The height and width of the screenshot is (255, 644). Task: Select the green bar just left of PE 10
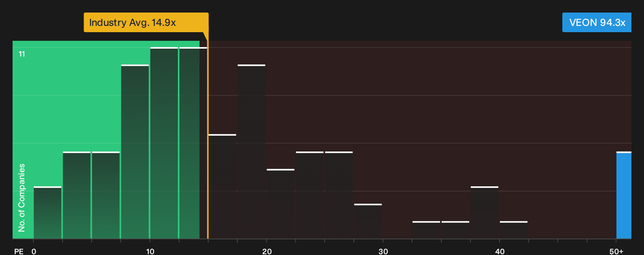[x=135, y=151]
